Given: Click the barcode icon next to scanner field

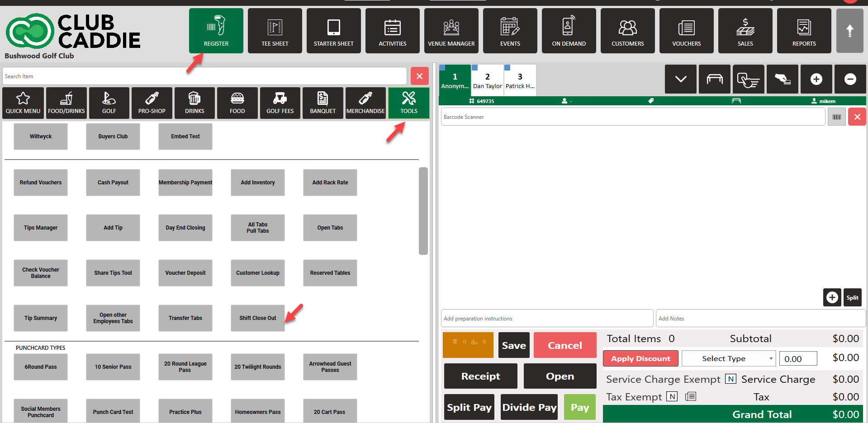Looking at the screenshot, I should [x=836, y=117].
